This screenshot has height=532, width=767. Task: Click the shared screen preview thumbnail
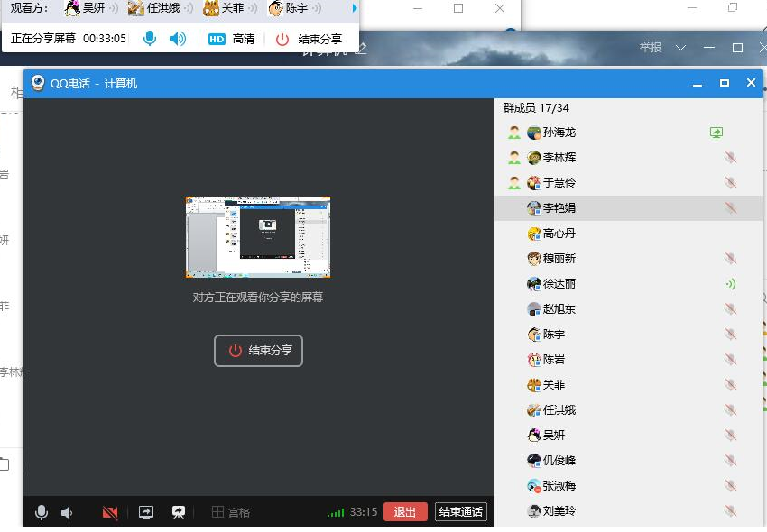[x=258, y=237]
